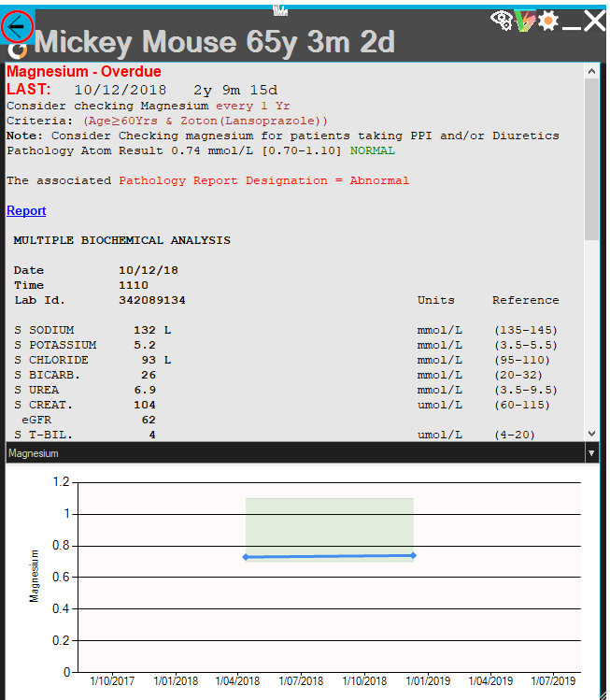This screenshot has height=700, width=610.
Task: Click the report scrollbar down arrow
Action: click(590, 433)
